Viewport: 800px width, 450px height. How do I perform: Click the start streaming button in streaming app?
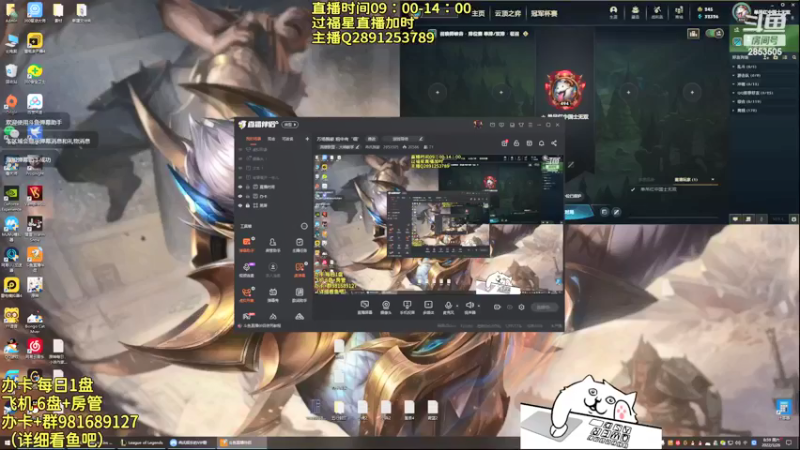click(544, 307)
